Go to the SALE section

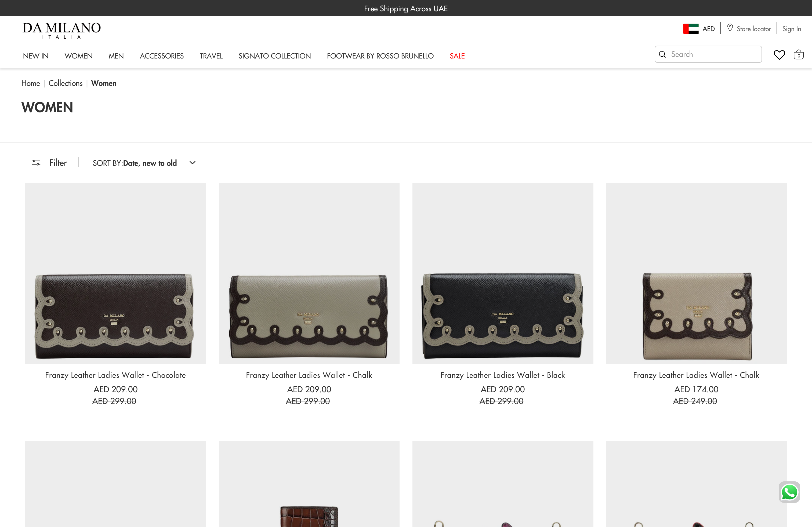click(457, 56)
